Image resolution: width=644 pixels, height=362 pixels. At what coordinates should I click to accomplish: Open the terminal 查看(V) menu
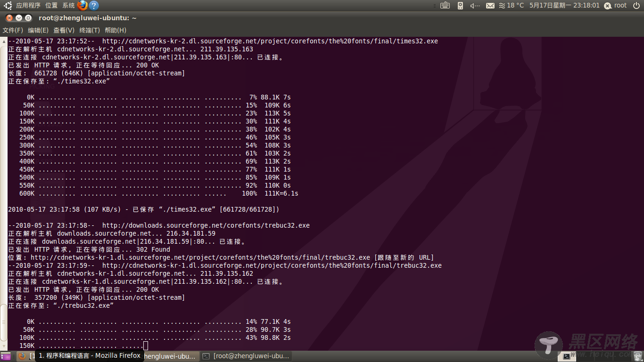(64, 30)
